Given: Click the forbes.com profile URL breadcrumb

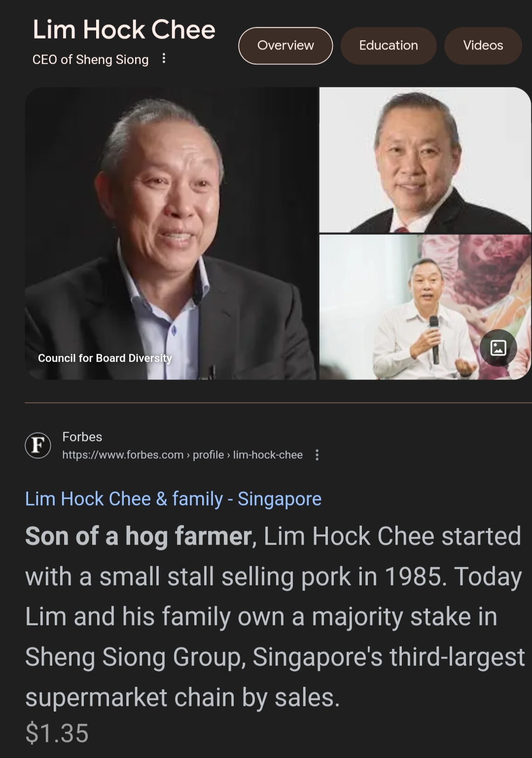Looking at the screenshot, I should pos(182,455).
